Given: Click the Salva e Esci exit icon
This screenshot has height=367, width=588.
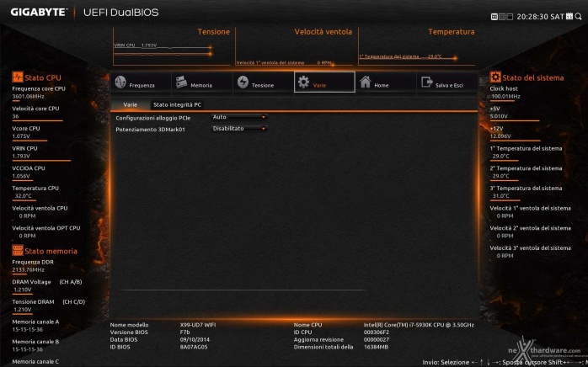Looking at the screenshot, I should (427, 82).
